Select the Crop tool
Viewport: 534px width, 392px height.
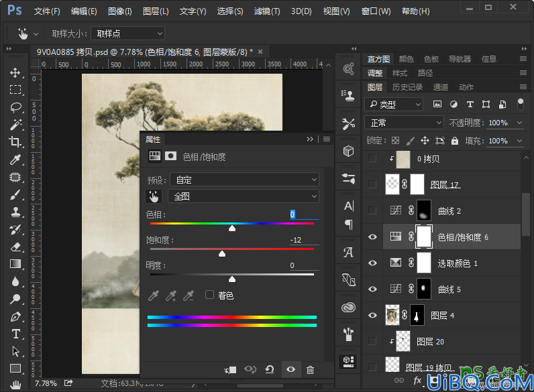click(15, 142)
